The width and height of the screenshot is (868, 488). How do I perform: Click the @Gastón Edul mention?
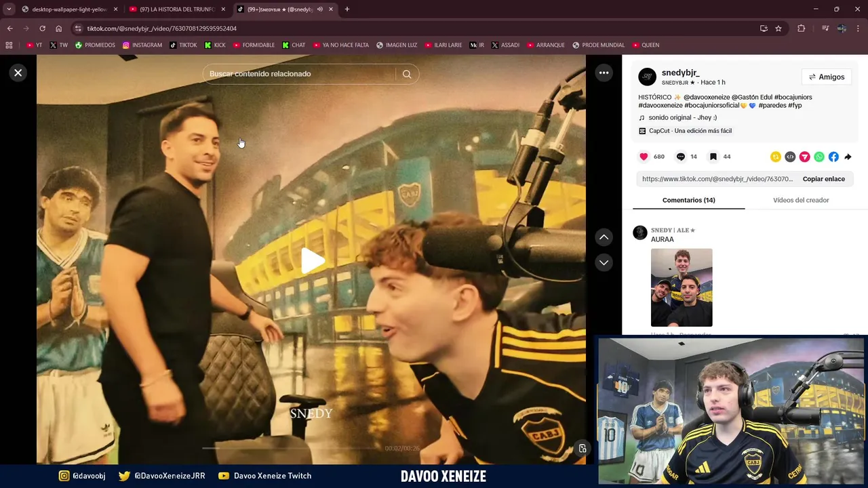pyautogui.click(x=751, y=97)
